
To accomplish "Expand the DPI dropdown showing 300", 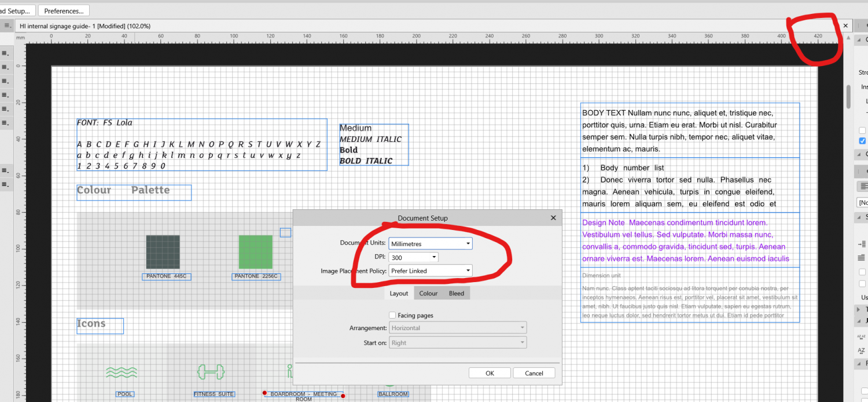I will pyautogui.click(x=413, y=257).
